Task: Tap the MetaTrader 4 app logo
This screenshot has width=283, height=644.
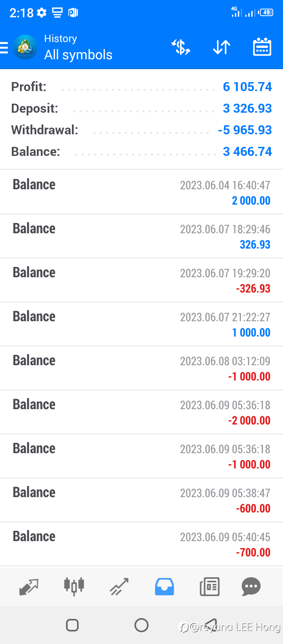Action: tap(25, 47)
